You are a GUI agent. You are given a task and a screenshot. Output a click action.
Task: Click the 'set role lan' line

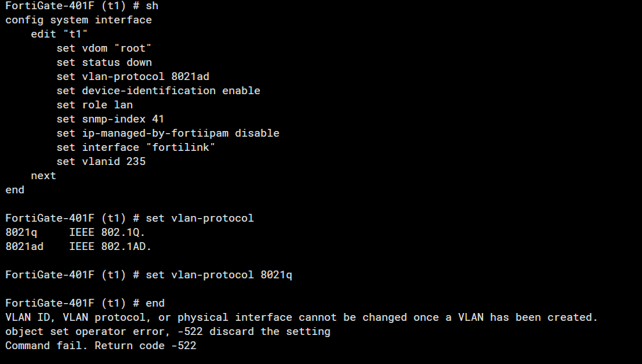click(x=94, y=105)
